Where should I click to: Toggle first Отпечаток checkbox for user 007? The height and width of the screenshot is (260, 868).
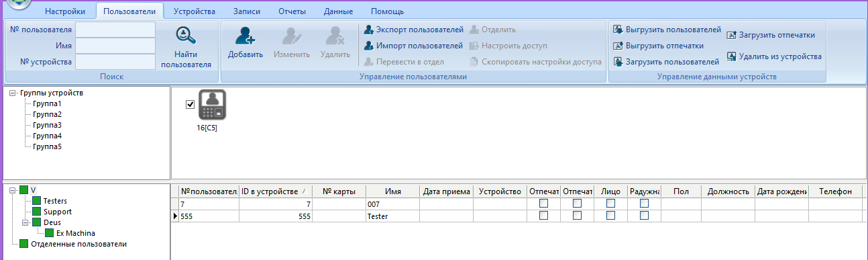coord(544,204)
